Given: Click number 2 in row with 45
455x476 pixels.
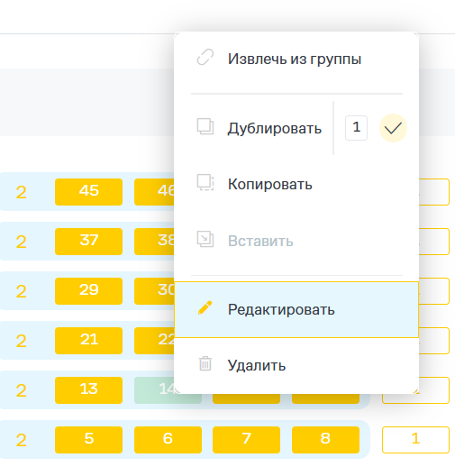Looking at the screenshot, I should 22,192.
